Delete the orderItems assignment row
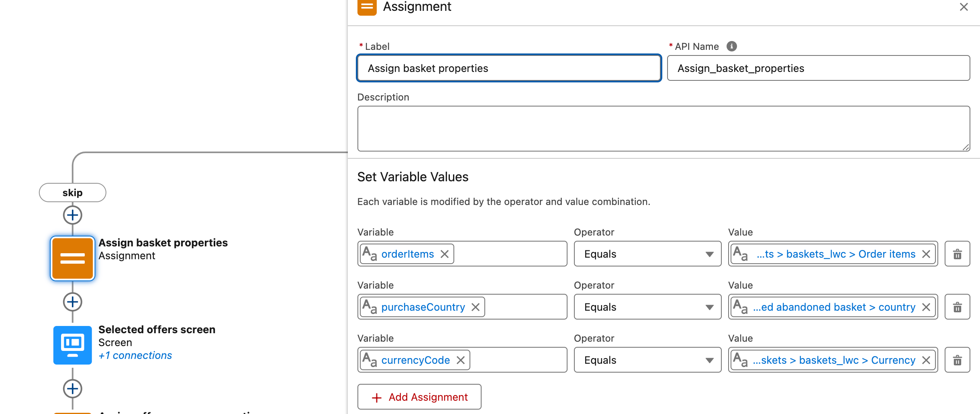This screenshot has height=414, width=980. tap(957, 254)
